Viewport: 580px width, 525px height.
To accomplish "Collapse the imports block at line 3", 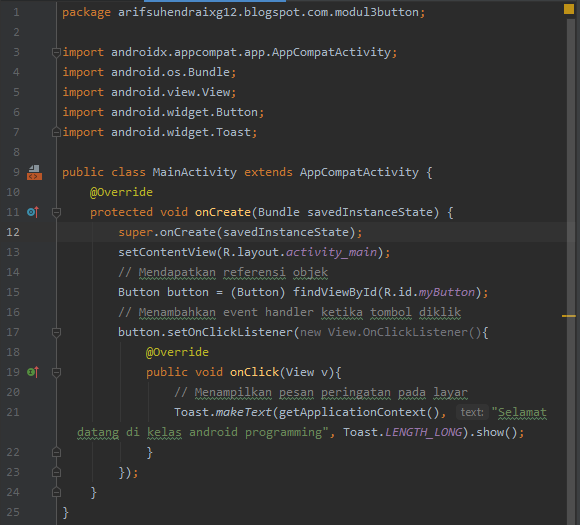I will (x=56, y=53).
